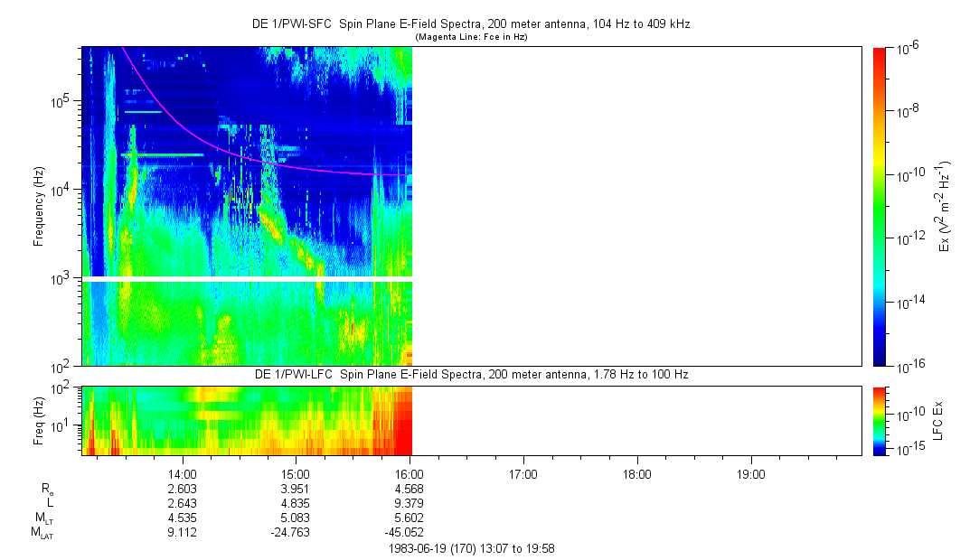Select the 15:00 time axis tick
This screenshot has width=979, height=560.
297,473
